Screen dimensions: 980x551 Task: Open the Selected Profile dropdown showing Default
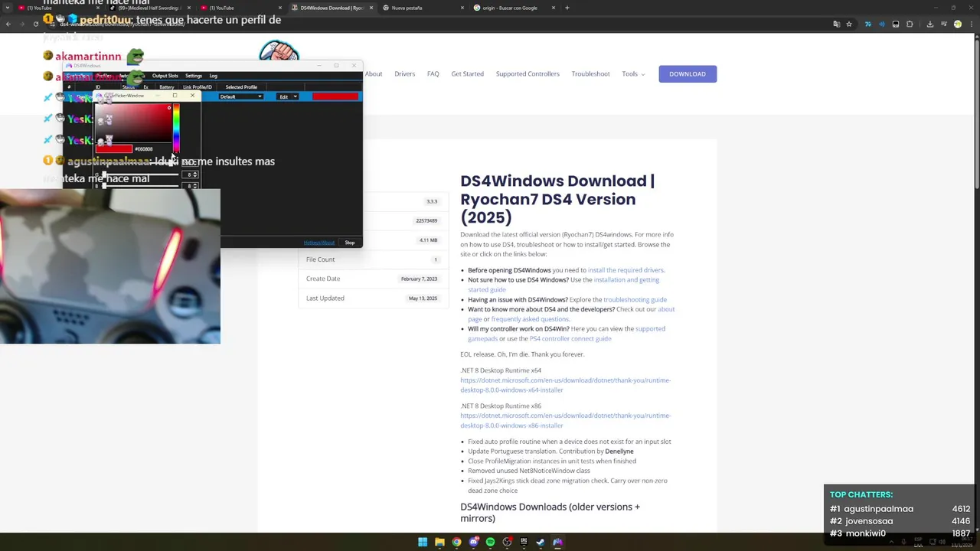241,96
